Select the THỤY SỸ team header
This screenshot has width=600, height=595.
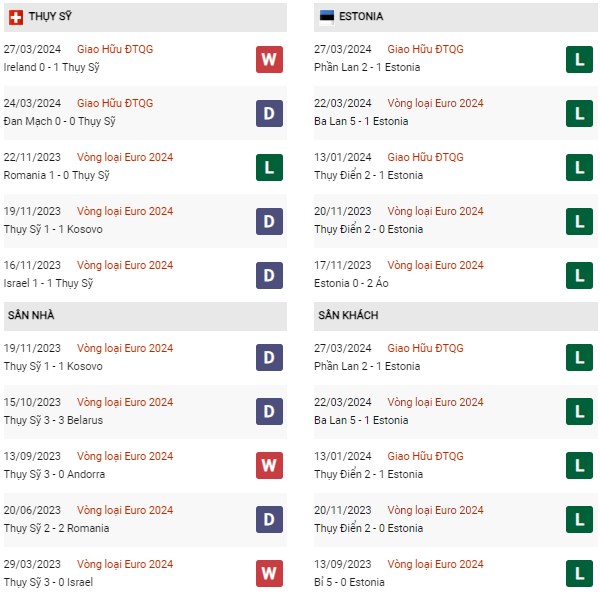pyautogui.click(x=50, y=17)
